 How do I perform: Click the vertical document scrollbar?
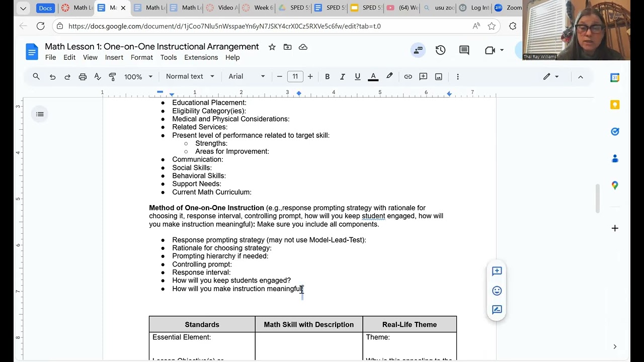[x=598, y=199]
